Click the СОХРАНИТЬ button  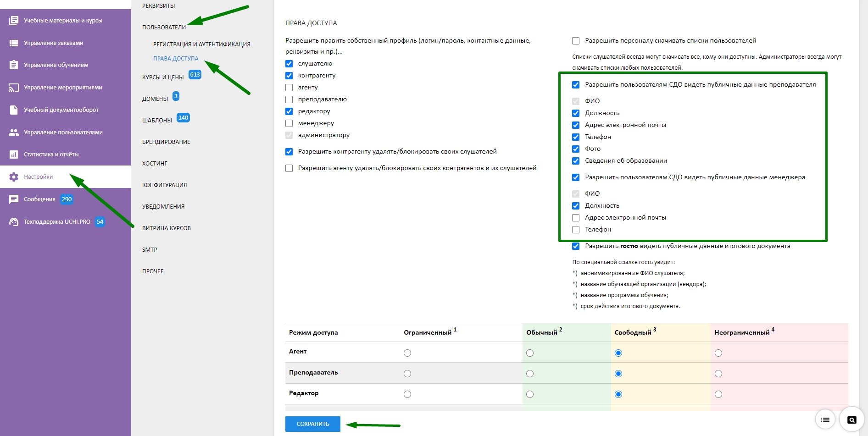[x=313, y=424]
